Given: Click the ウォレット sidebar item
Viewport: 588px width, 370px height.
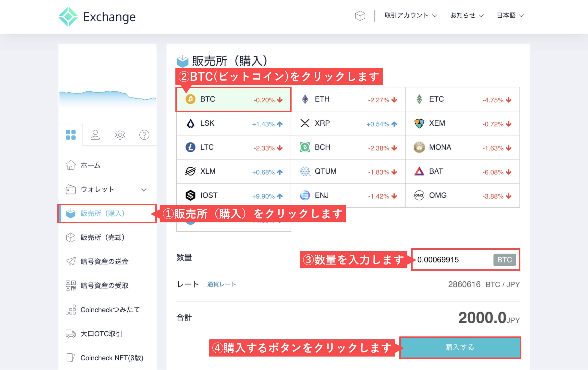Looking at the screenshot, I should [x=108, y=190].
